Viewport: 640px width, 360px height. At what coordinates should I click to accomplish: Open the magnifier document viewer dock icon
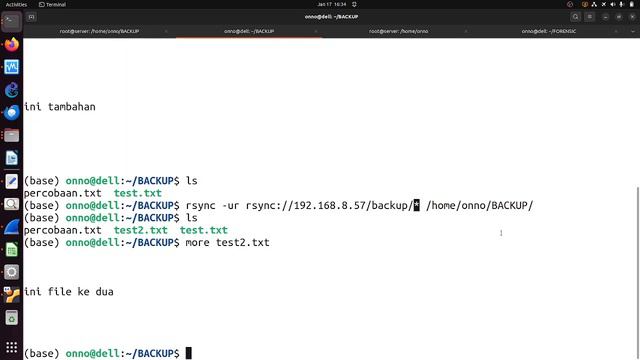point(11,204)
